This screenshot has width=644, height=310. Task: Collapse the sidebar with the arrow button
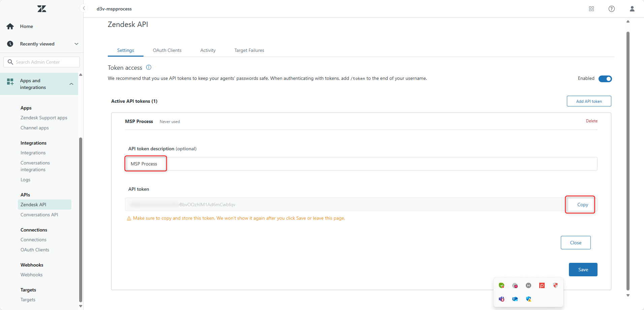84,8
